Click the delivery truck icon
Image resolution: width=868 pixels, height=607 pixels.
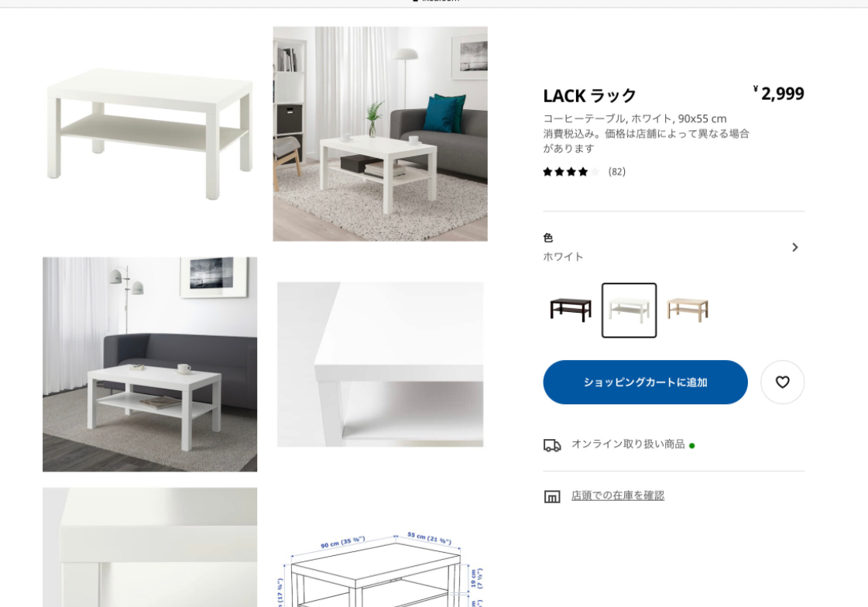click(552, 445)
